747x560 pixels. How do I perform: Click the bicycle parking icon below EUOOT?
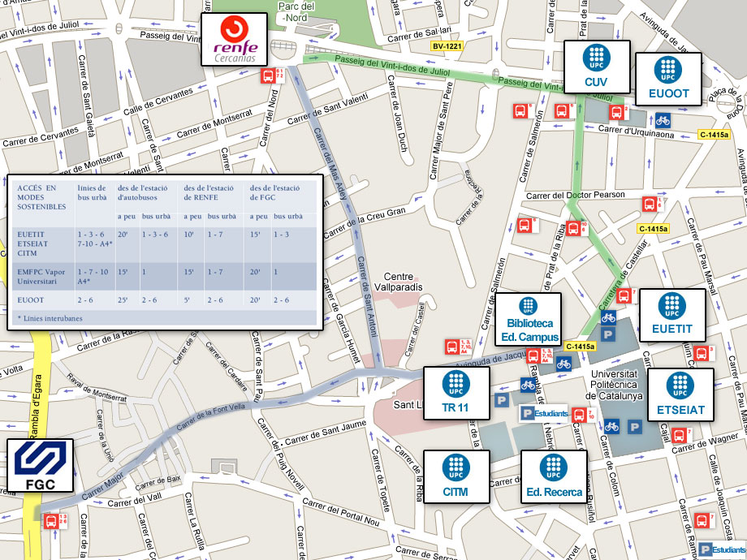pyautogui.click(x=663, y=120)
